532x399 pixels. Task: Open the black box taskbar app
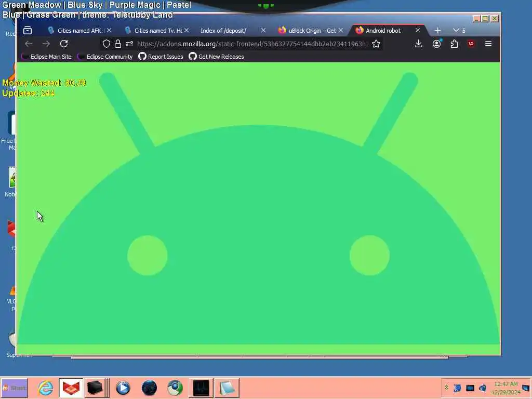coord(95,388)
